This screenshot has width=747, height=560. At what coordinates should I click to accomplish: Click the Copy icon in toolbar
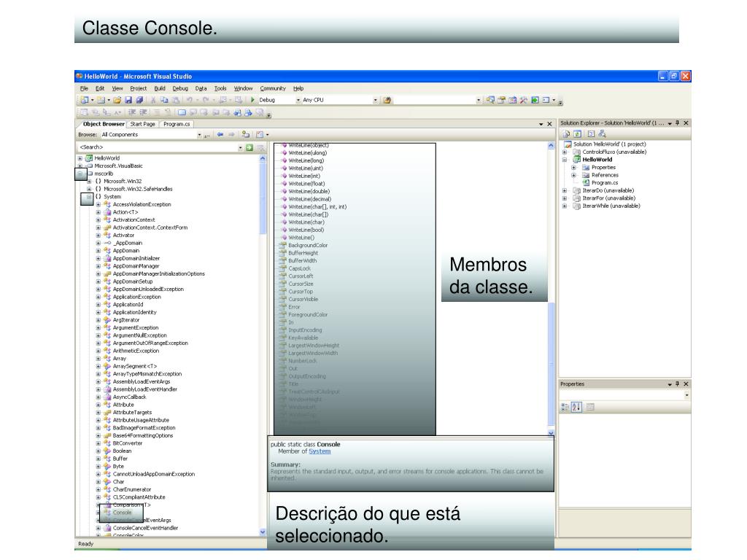tap(164, 100)
